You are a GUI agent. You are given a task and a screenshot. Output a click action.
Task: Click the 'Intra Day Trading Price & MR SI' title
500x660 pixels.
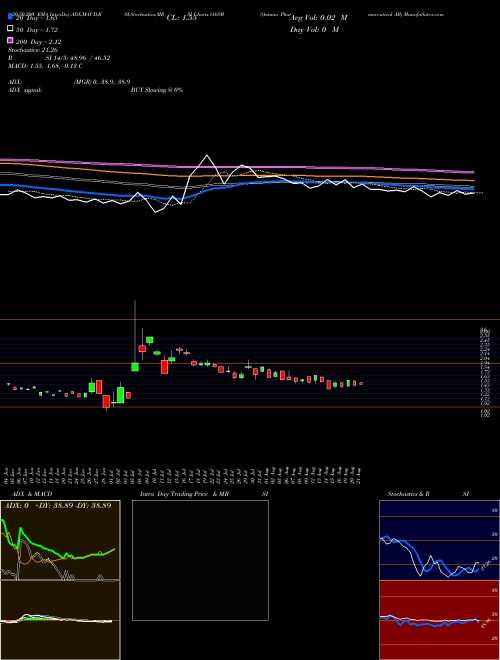click(x=204, y=494)
